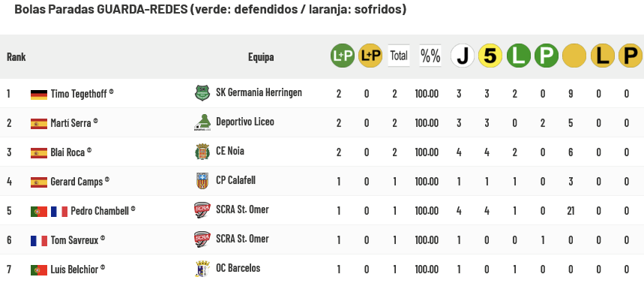
Task: Click the orange L column header icon
Action: coord(603,56)
